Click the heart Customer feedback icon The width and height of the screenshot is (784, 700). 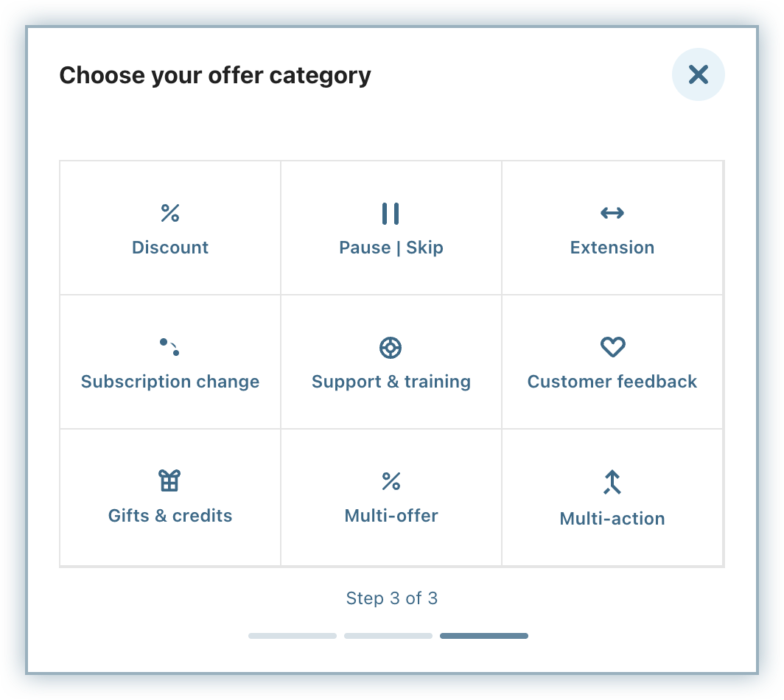tap(612, 347)
